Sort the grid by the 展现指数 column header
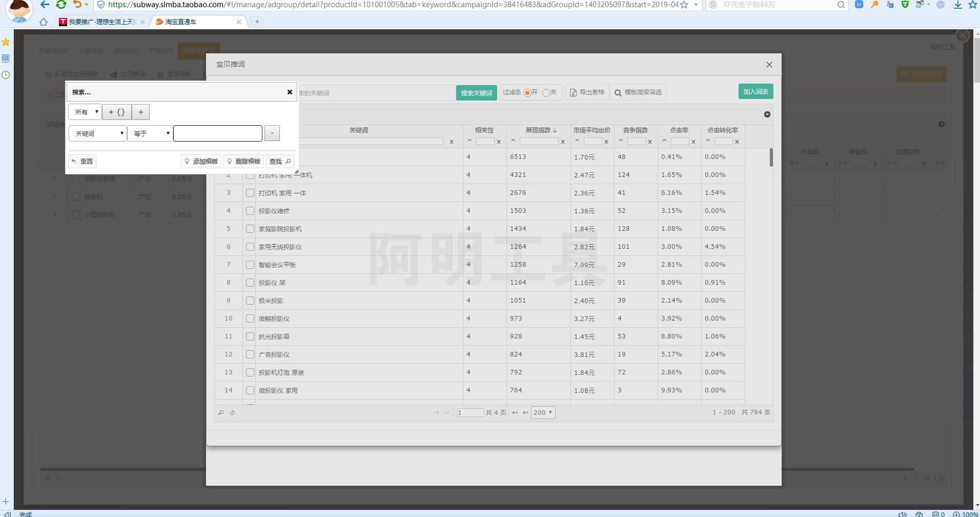Viewport: 980px width, 517px height. pos(538,130)
